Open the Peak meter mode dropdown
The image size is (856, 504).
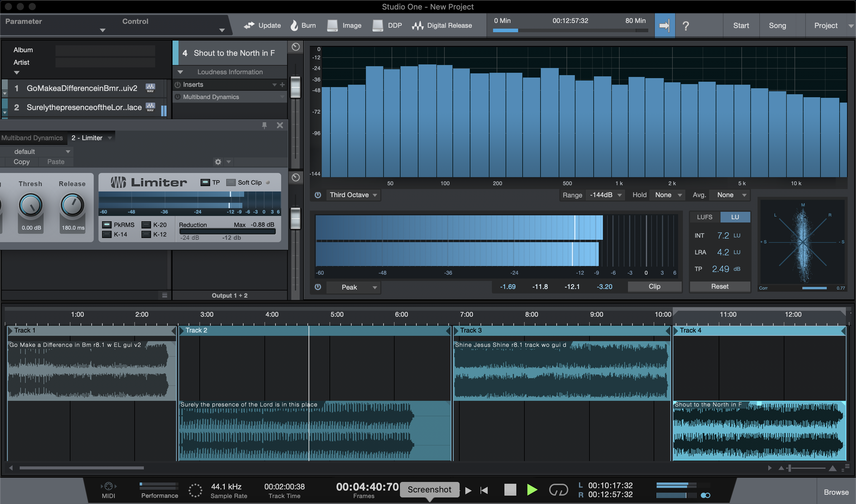(353, 287)
